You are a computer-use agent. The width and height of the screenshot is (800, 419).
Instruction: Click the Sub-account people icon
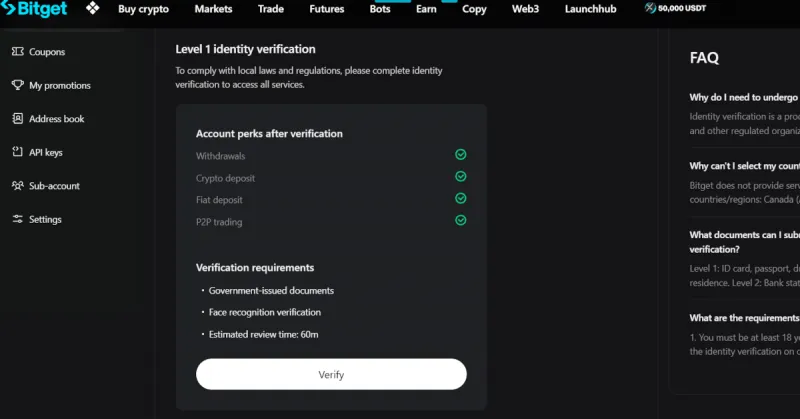tap(18, 185)
